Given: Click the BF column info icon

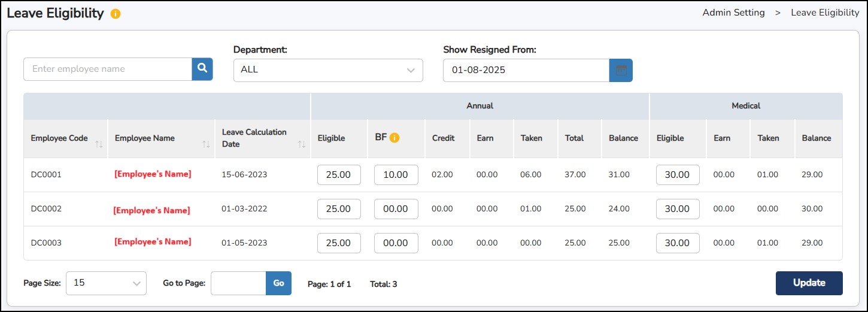Looking at the screenshot, I should pos(394,138).
